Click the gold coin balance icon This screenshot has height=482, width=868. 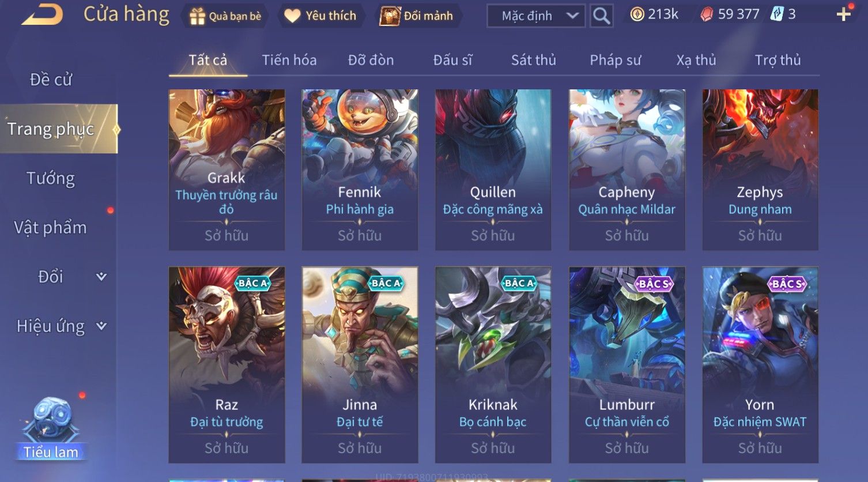637,14
